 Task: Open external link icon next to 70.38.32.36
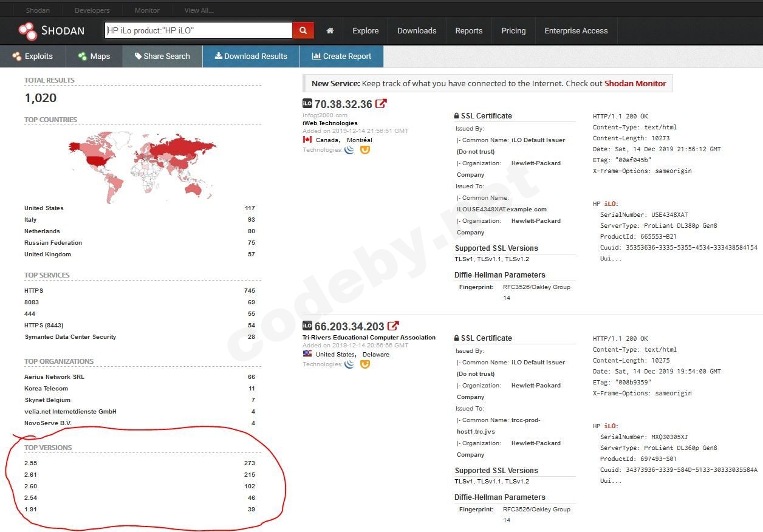pyautogui.click(x=381, y=104)
